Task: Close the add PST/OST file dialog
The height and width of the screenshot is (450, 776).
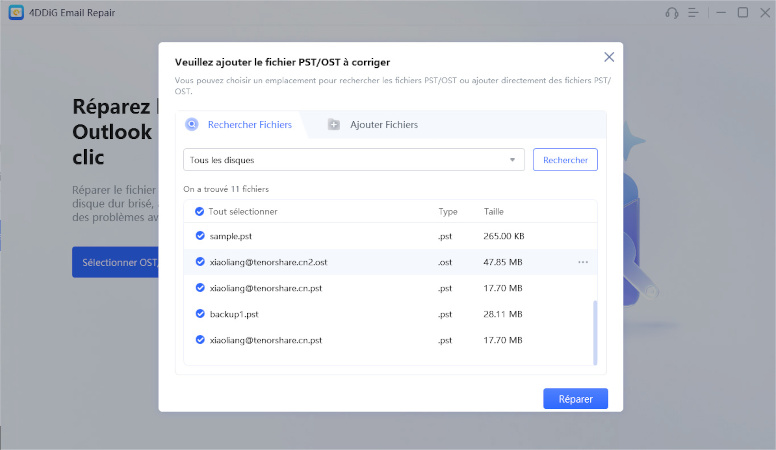Action: pos(609,57)
